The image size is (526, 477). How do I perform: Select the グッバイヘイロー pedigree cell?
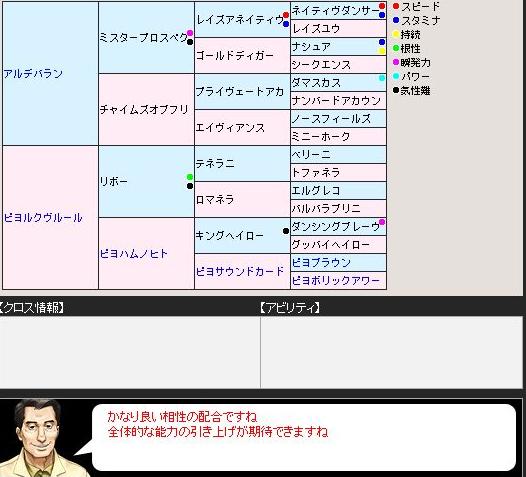pos(338,245)
